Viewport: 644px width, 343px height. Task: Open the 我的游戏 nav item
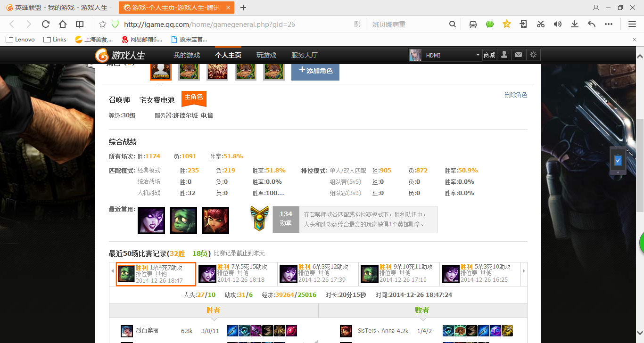pyautogui.click(x=187, y=55)
